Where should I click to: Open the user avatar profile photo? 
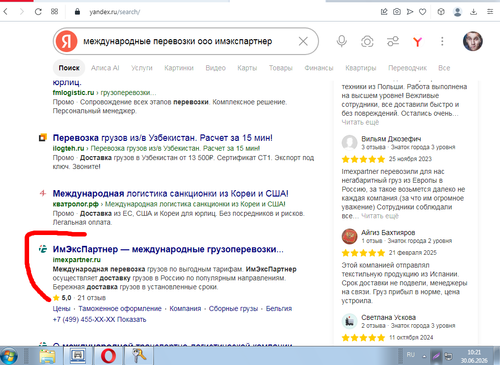473,41
